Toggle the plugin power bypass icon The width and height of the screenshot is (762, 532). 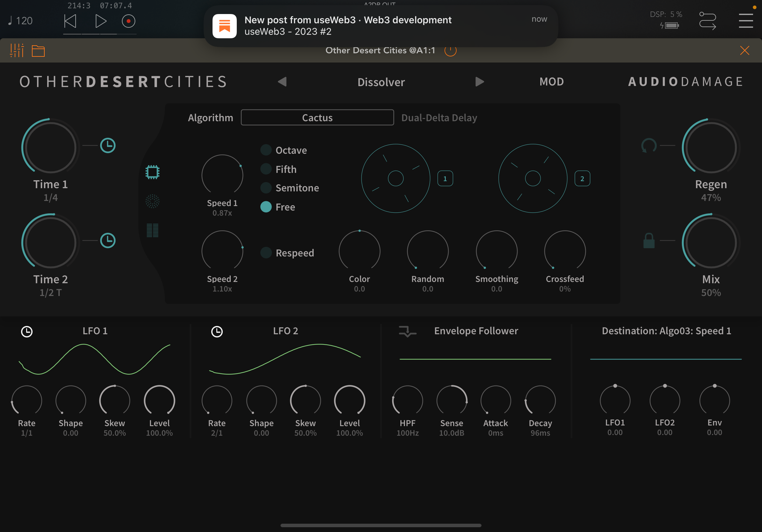tap(450, 51)
